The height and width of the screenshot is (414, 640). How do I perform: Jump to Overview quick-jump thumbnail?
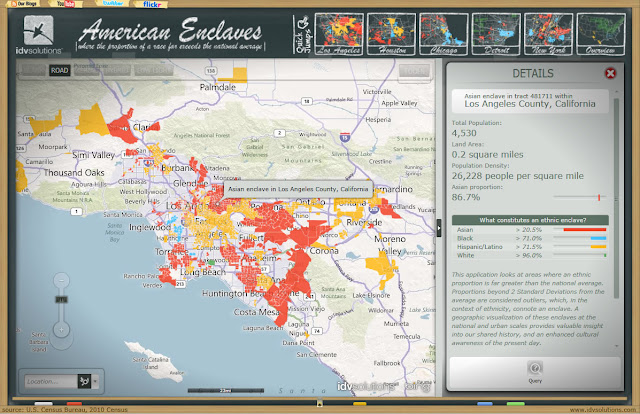pyautogui.click(x=601, y=34)
